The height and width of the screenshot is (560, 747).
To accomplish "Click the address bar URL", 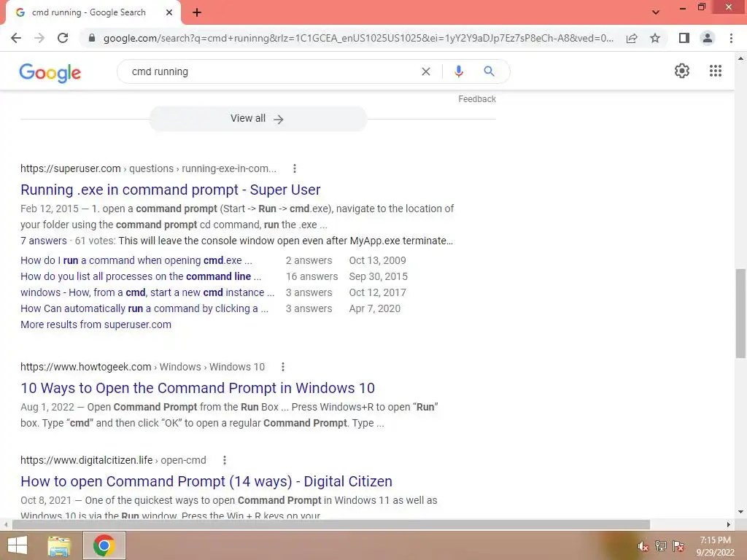I will [358, 38].
